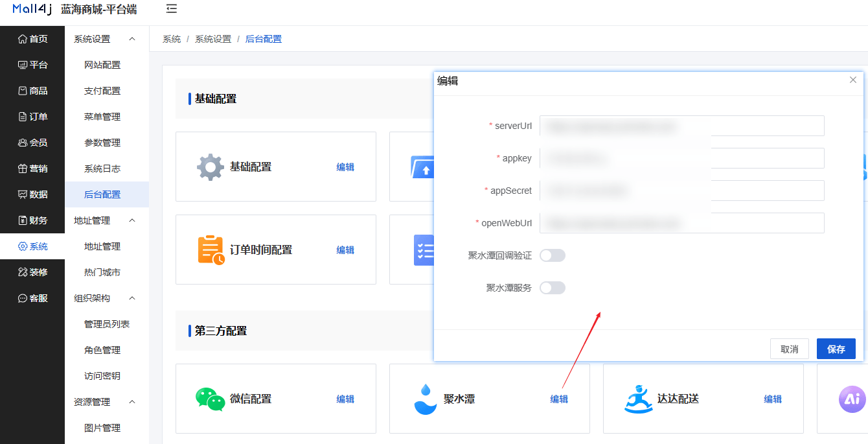Select the 后台配置 submenu item

pos(107,194)
